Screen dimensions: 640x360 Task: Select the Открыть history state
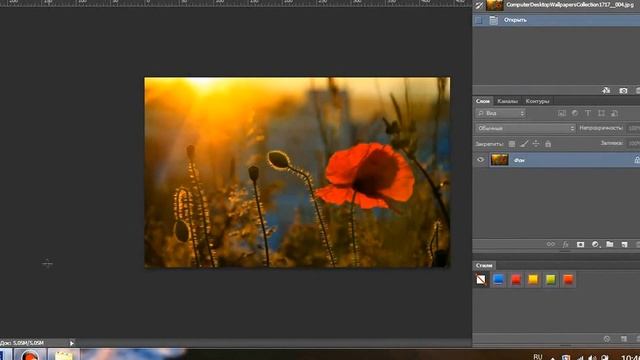tap(556, 20)
